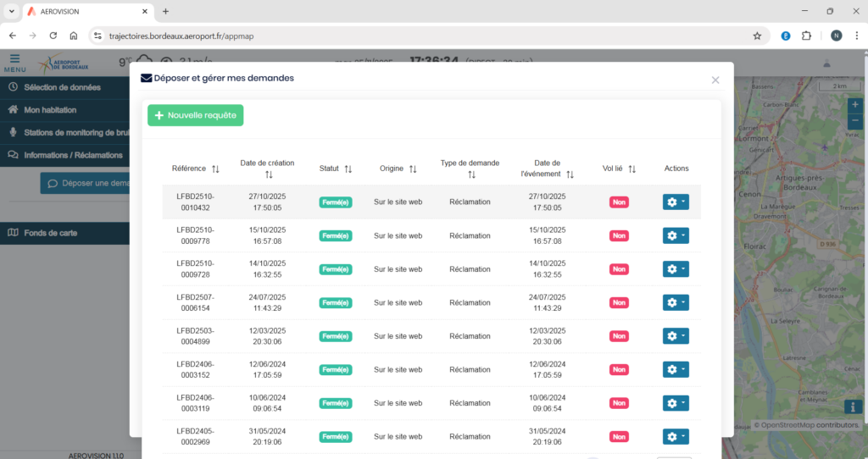The width and height of the screenshot is (868, 459).
Task: Bookmark this page with the star icon
Action: pos(757,36)
